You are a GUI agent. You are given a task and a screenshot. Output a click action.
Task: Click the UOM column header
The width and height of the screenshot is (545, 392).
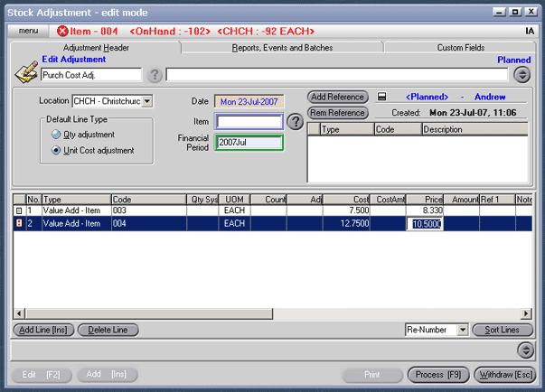(x=234, y=200)
